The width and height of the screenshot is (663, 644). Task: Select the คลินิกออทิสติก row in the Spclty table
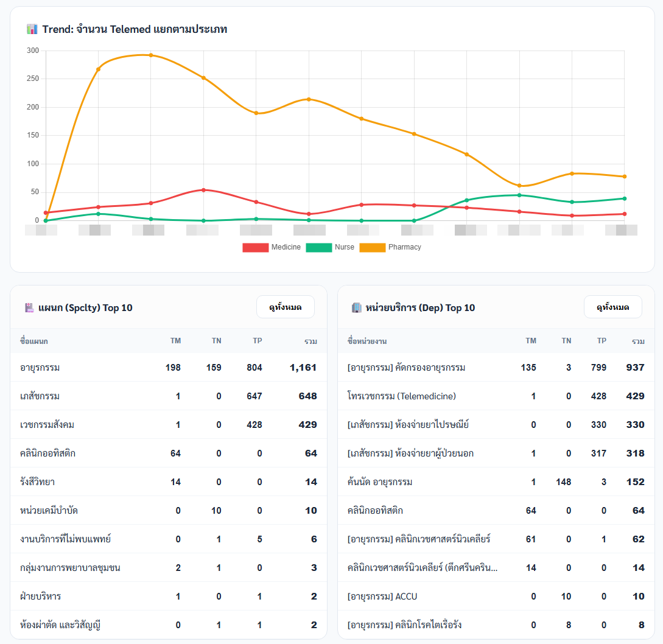tap(168, 453)
